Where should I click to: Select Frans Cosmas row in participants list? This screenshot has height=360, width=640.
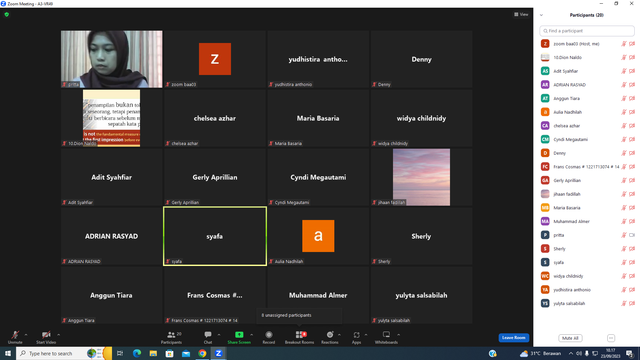pos(587,167)
